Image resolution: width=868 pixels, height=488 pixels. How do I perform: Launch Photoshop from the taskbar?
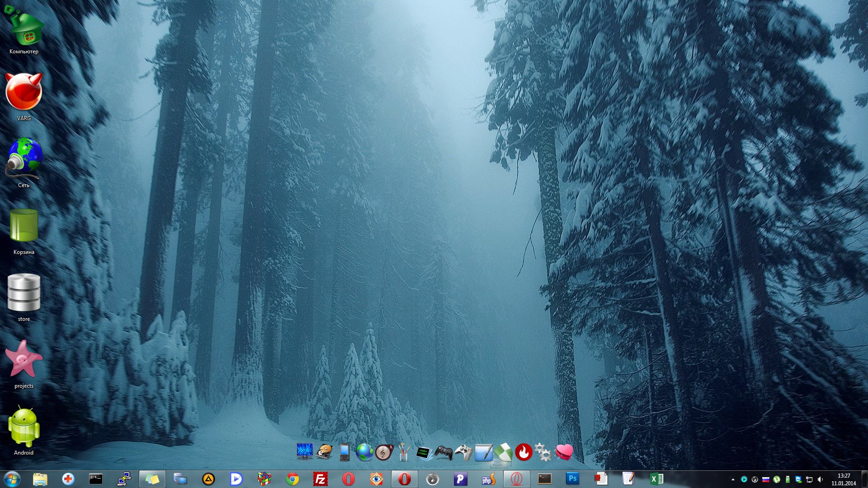tap(572, 479)
